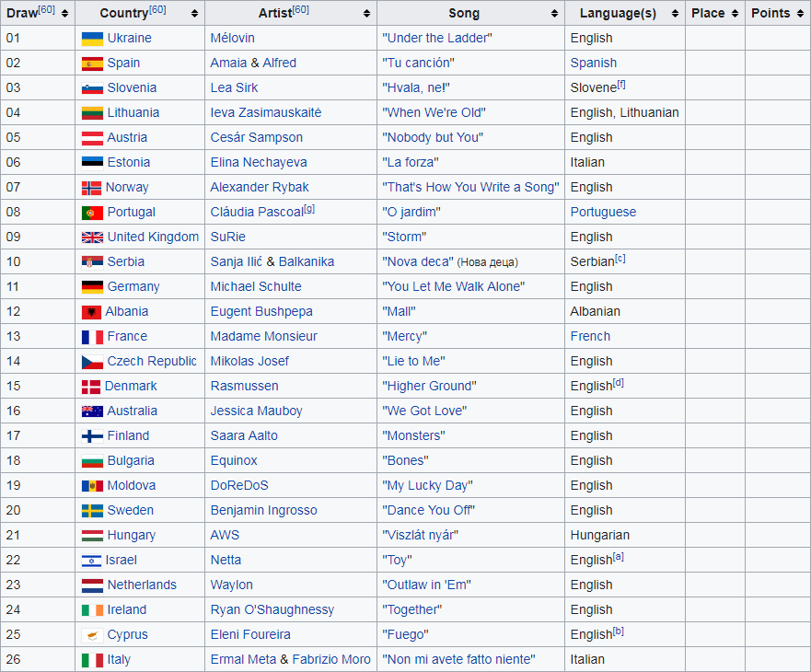Click the Lithuania flag icon
This screenshot has width=811, height=672.
[92, 113]
